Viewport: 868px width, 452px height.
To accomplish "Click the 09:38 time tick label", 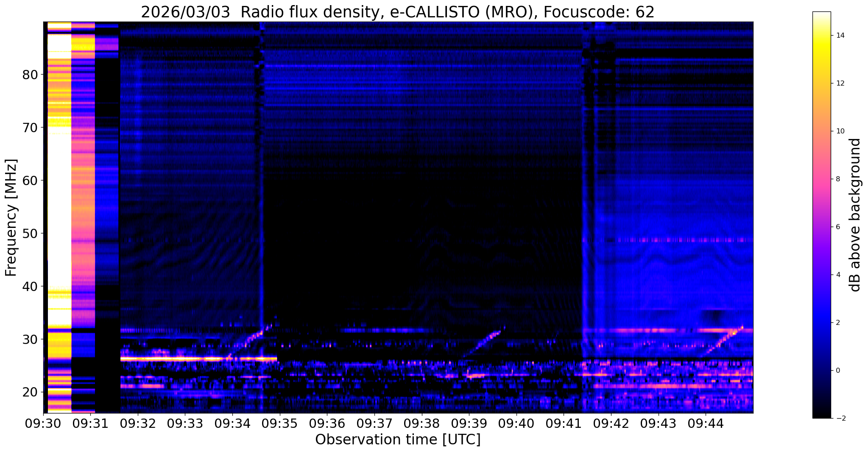I will point(422,424).
